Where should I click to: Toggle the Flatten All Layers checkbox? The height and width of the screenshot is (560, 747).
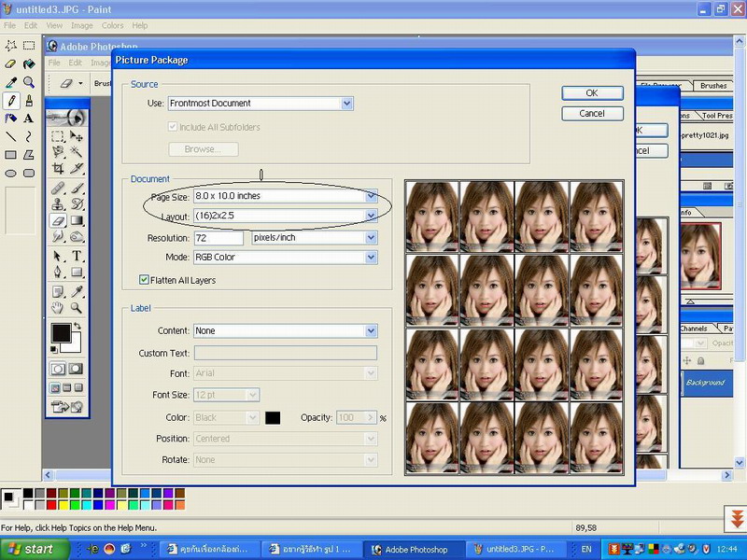click(x=145, y=279)
